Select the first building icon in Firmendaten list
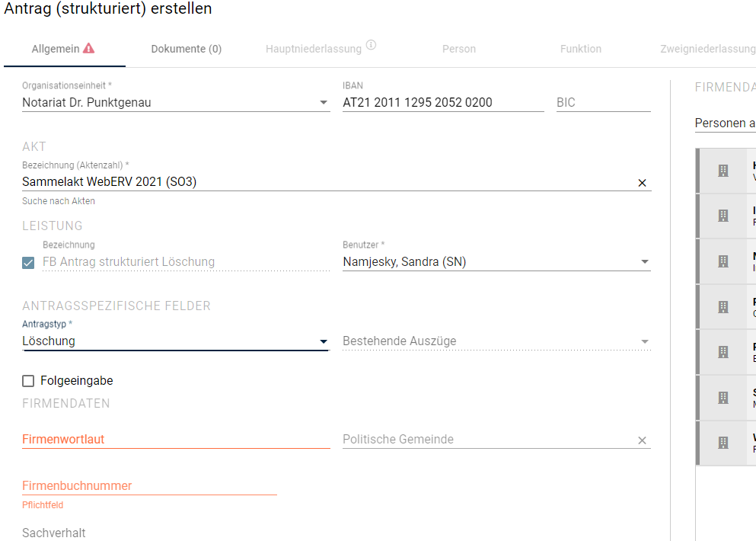This screenshot has height=541, width=756. coord(723,171)
